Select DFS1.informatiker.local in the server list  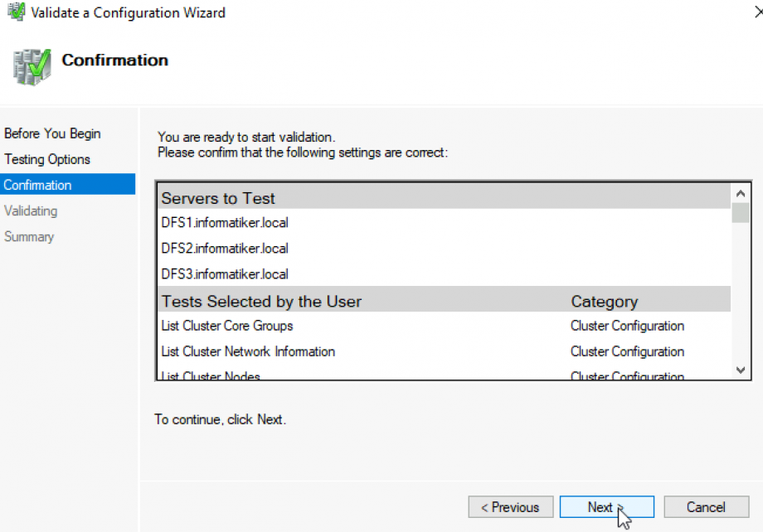225,222
